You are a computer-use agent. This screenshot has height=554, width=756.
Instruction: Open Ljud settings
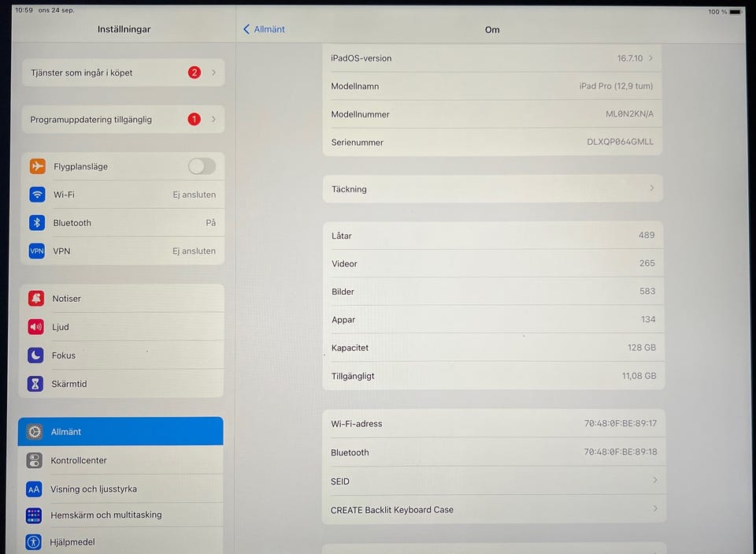pos(121,327)
